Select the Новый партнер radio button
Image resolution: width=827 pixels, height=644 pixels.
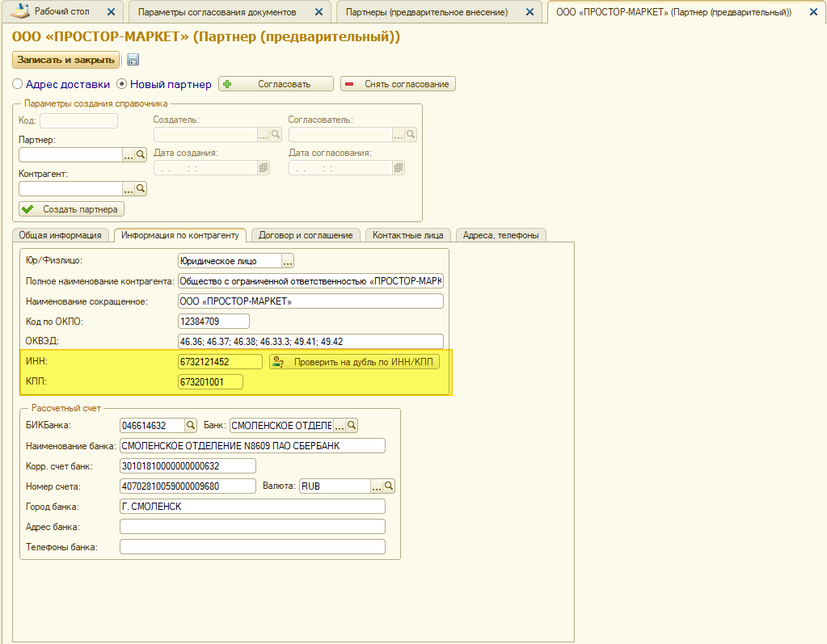coord(123,84)
